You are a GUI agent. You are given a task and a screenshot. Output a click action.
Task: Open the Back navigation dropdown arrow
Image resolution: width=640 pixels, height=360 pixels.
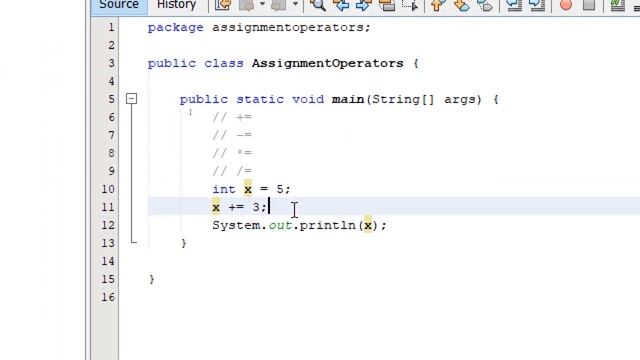[262, 5]
